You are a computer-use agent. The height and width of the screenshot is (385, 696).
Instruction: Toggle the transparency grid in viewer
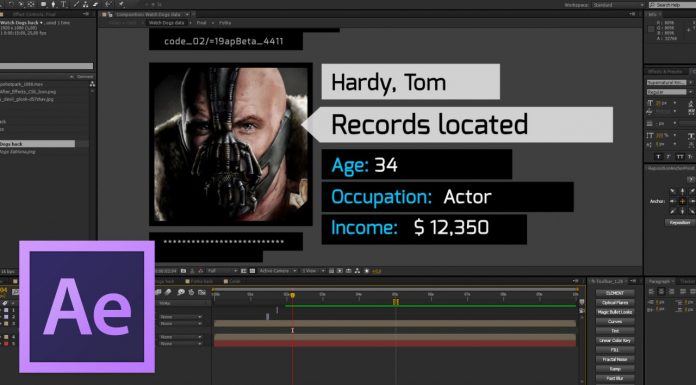pos(252,271)
